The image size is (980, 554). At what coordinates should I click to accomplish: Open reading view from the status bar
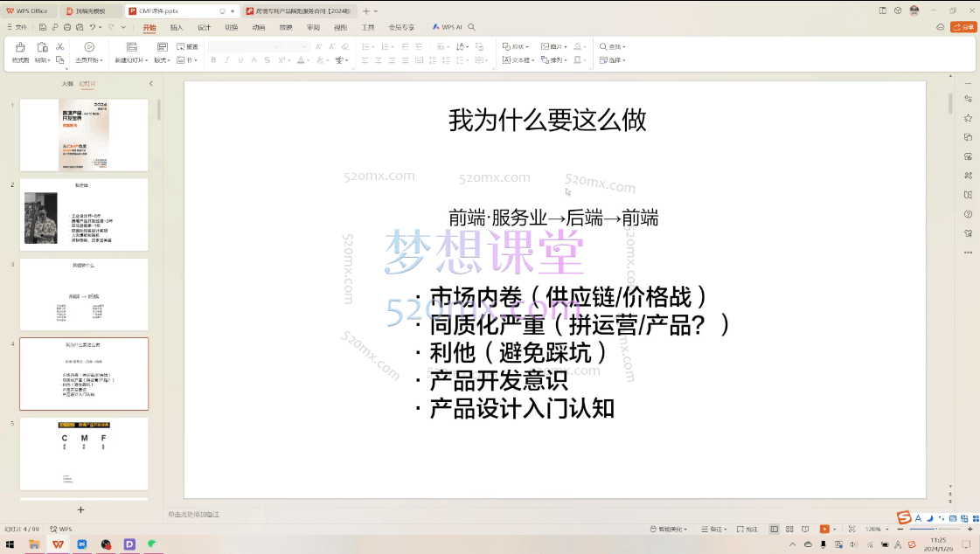pos(803,529)
